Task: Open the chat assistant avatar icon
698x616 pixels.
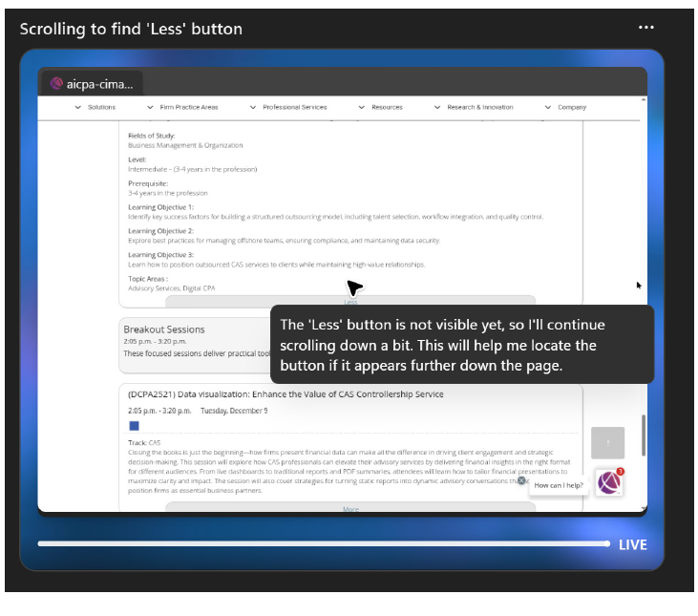Action: (x=609, y=483)
